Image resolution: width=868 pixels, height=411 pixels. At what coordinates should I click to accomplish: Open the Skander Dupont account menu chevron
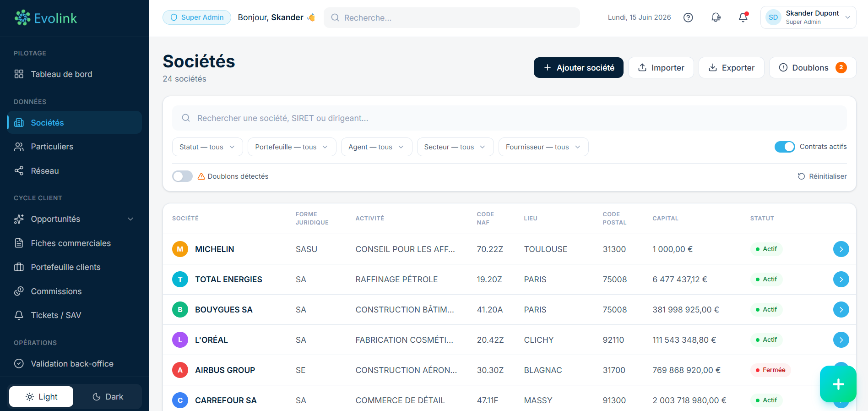coord(847,17)
